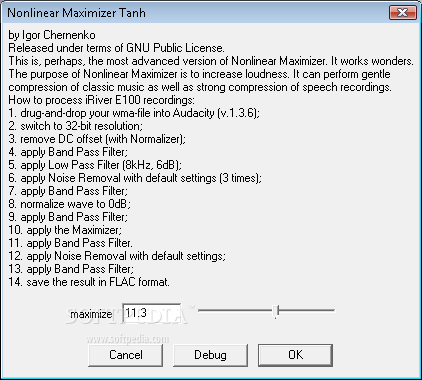This screenshot has height=380, width=422.
Task: Click step 1 about drug-and-drop wma-file
Action: (x=134, y=113)
